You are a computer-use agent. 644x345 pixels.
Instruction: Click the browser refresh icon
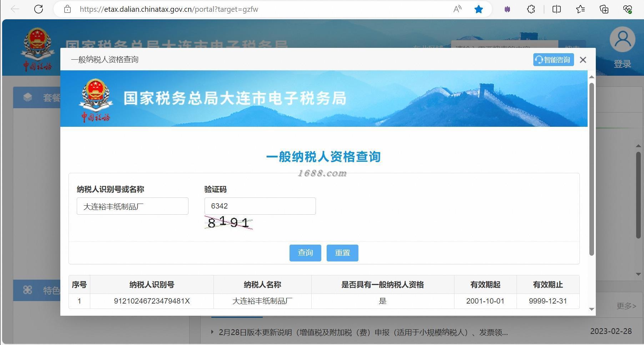pos(39,9)
